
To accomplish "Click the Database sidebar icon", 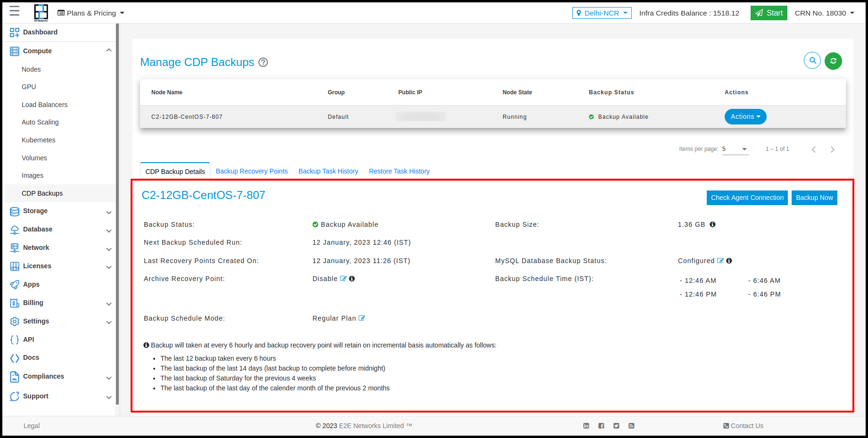I will [x=15, y=230].
